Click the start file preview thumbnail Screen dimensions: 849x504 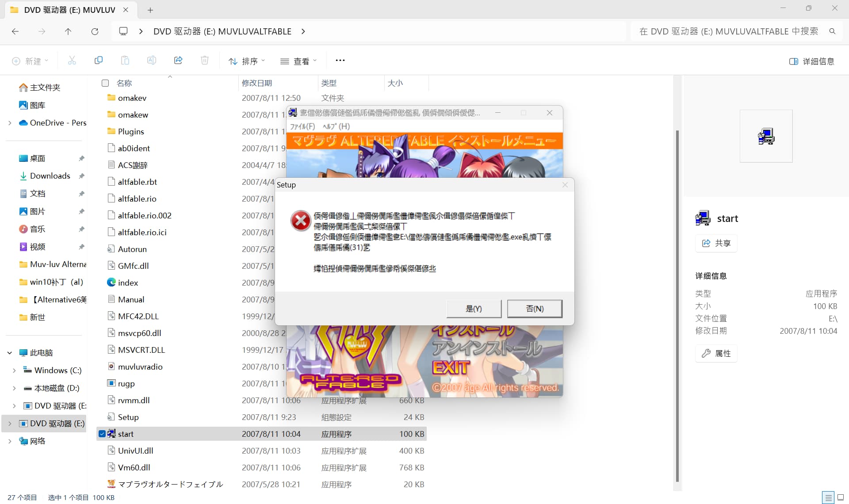pos(766,136)
